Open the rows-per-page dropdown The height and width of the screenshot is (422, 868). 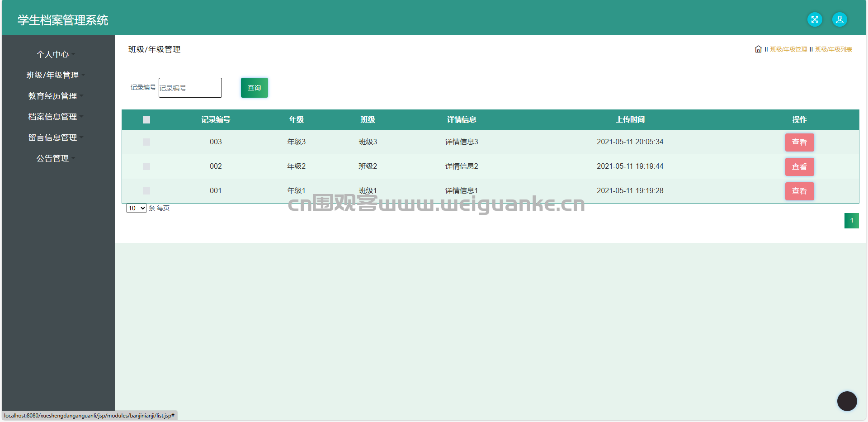tap(136, 208)
